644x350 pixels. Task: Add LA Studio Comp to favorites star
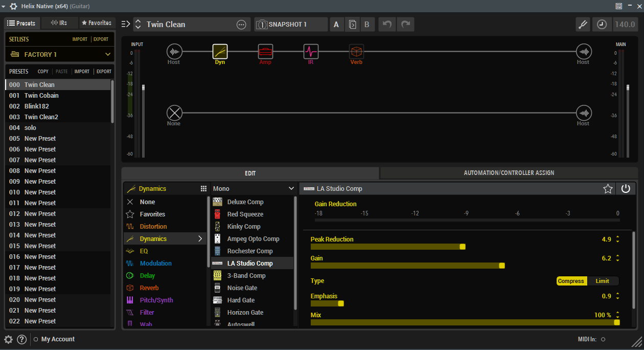coord(608,189)
